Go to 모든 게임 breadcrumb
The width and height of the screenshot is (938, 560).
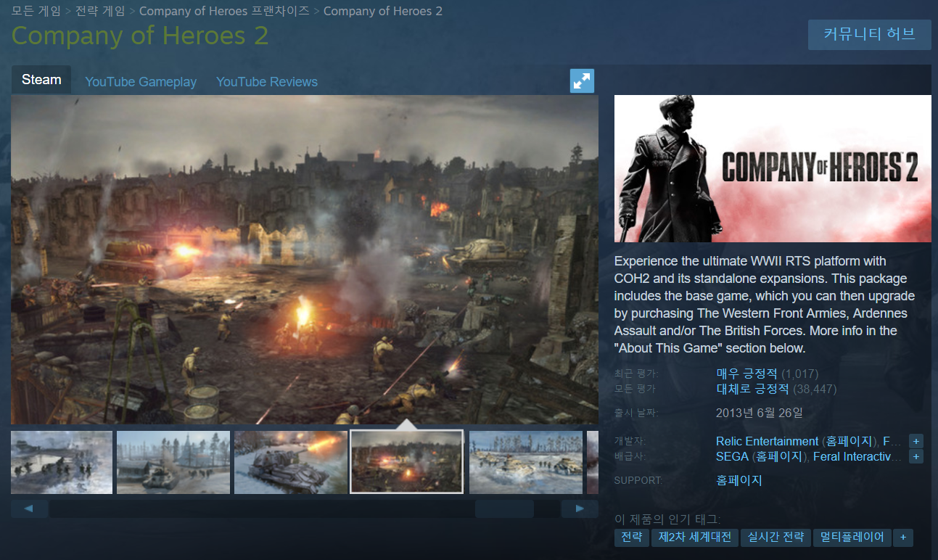pyautogui.click(x=36, y=11)
